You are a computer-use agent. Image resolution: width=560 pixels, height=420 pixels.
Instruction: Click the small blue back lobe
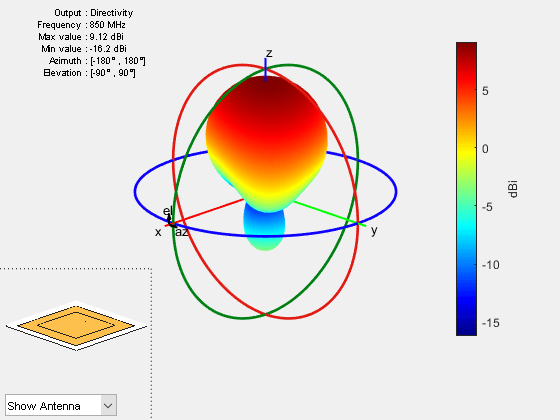pos(264,228)
